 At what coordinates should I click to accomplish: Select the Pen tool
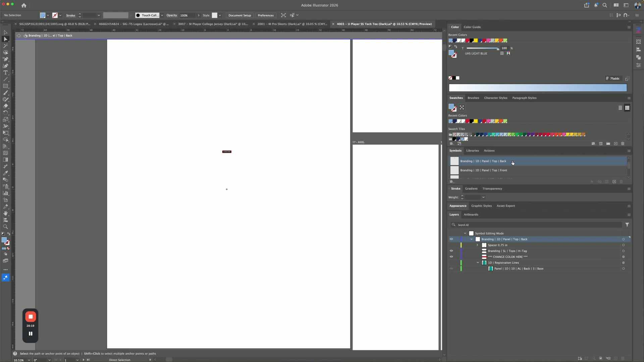pyautogui.click(x=5, y=59)
